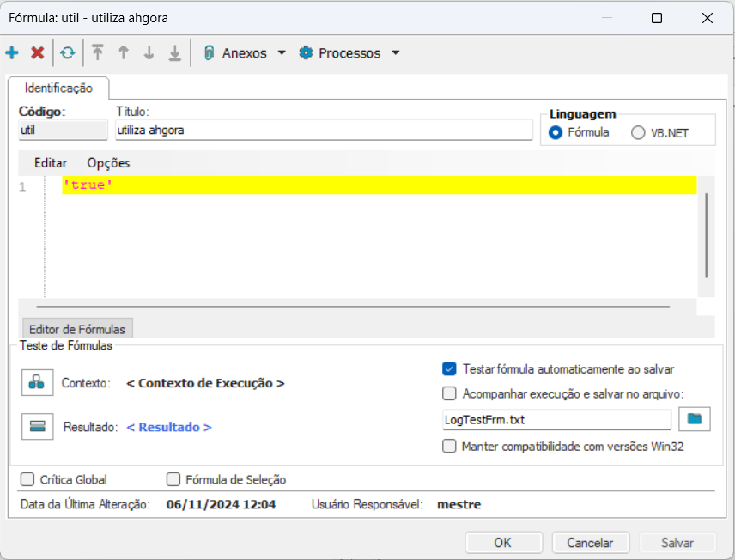The height and width of the screenshot is (560, 735).
Task: Click the Salvar button
Action: (677, 543)
